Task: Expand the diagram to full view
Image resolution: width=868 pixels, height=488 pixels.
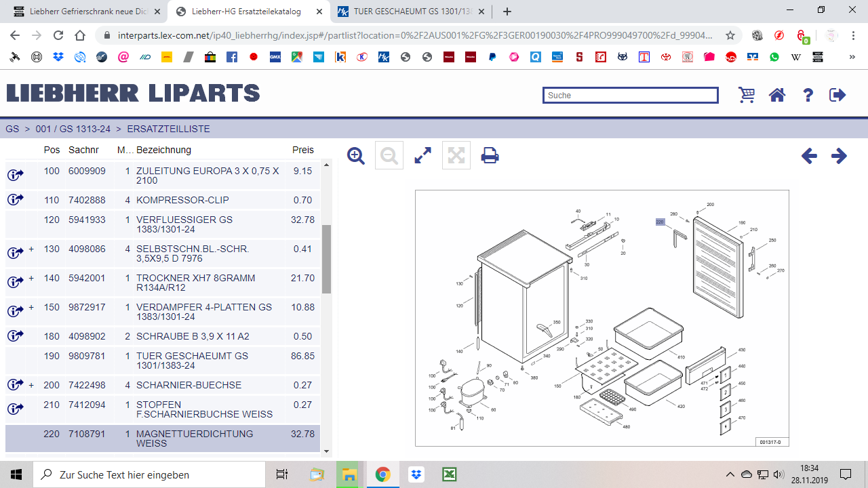Action: coord(422,156)
